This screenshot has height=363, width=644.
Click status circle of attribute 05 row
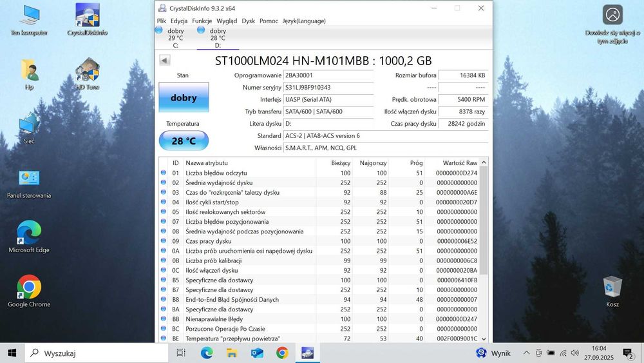point(164,211)
